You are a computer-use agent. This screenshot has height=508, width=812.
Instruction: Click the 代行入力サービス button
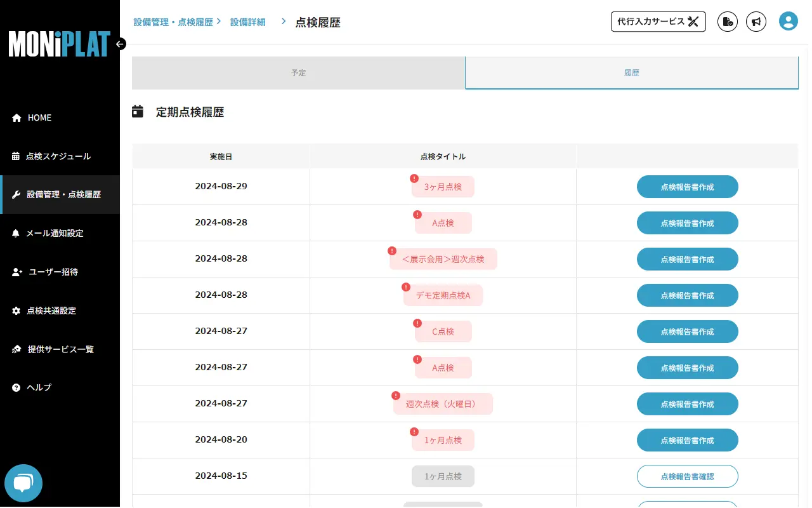(x=658, y=22)
